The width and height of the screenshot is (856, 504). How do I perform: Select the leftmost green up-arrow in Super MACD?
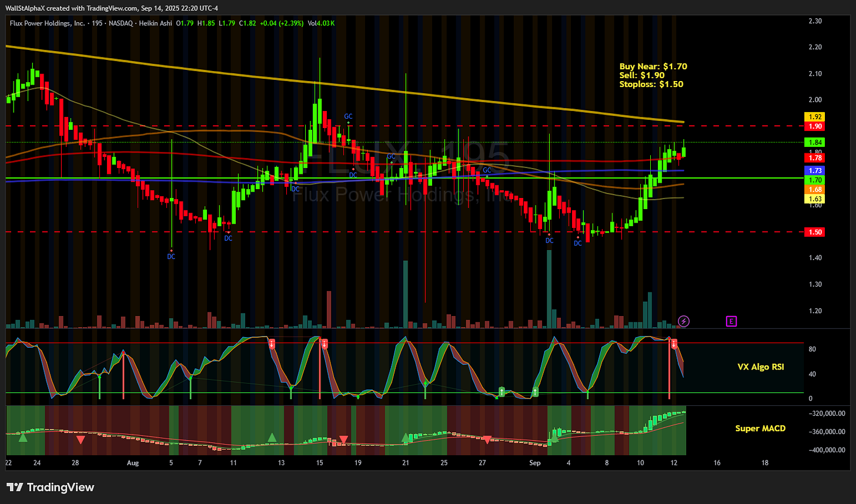tap(22, 437)
